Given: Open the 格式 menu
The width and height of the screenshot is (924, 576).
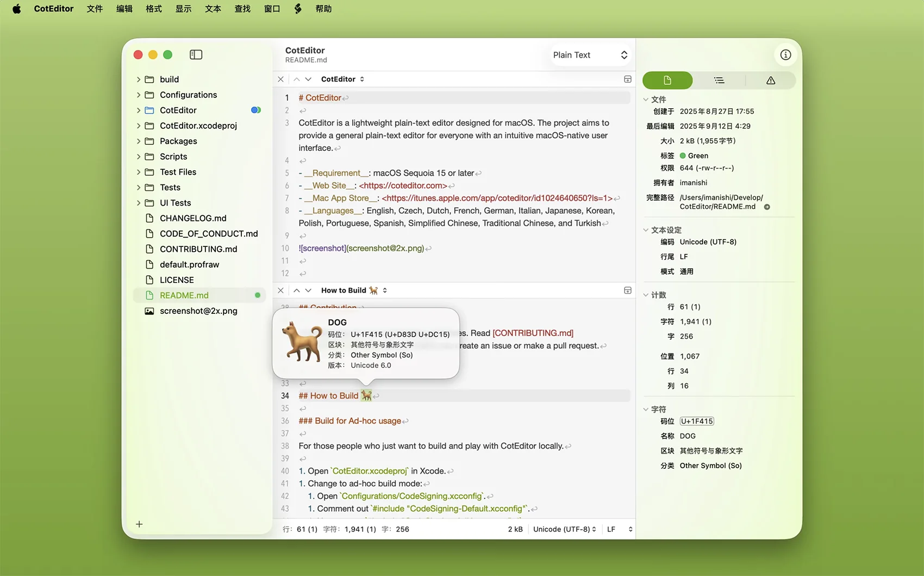Looking at the screenshot, I should 154,9.
